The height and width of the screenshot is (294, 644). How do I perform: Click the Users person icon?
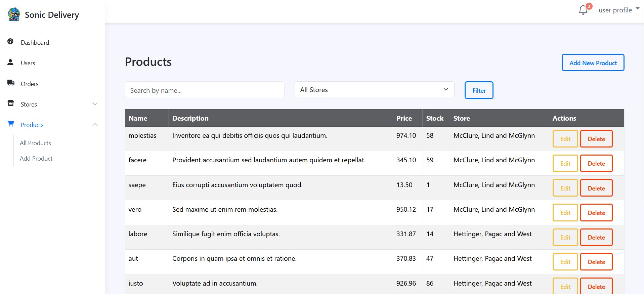pos(10,62)
